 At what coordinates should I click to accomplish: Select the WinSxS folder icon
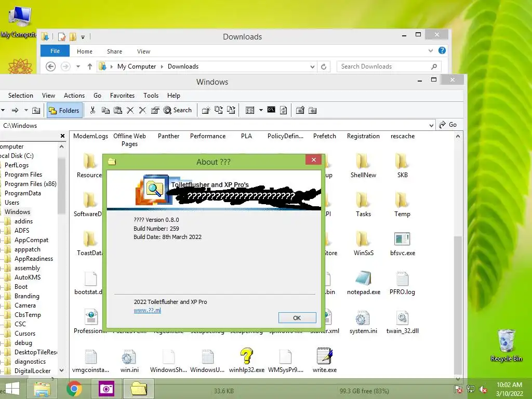(363, 239)
